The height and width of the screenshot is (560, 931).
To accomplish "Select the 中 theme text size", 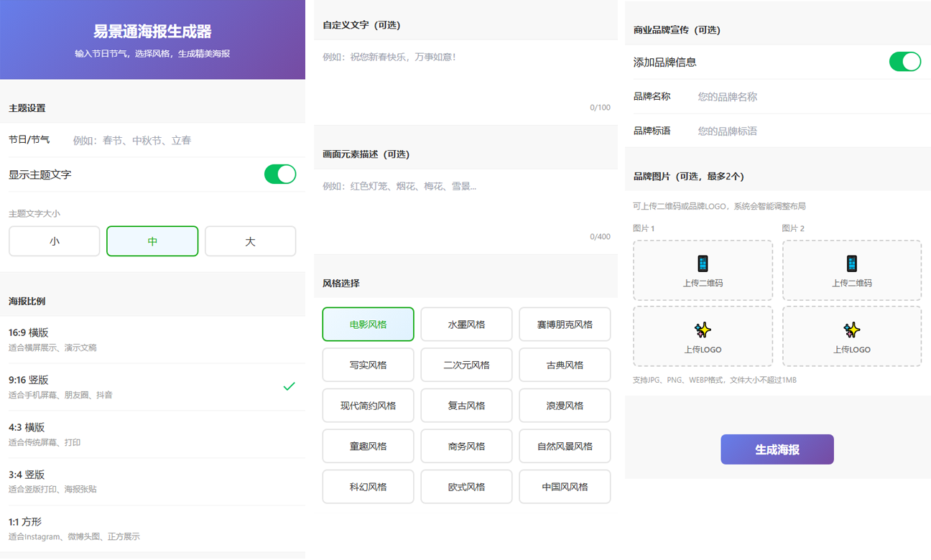I will click(152, 241).
